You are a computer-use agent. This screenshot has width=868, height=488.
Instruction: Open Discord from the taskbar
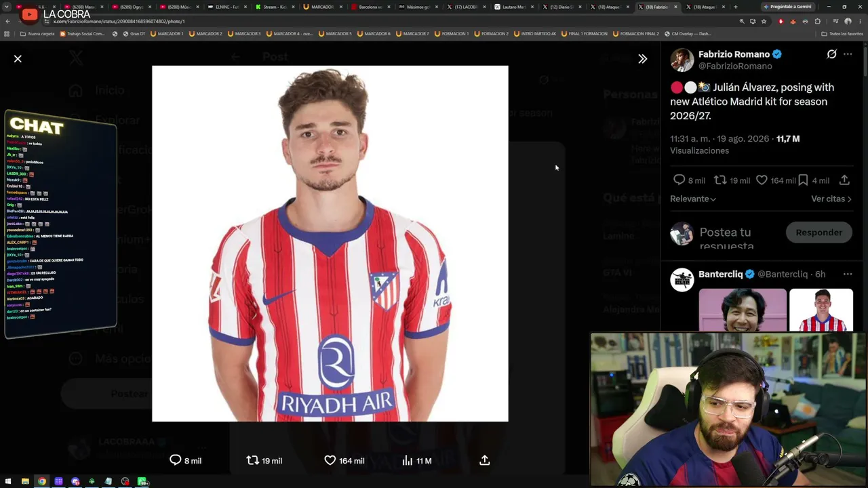(x=75, y=481)
